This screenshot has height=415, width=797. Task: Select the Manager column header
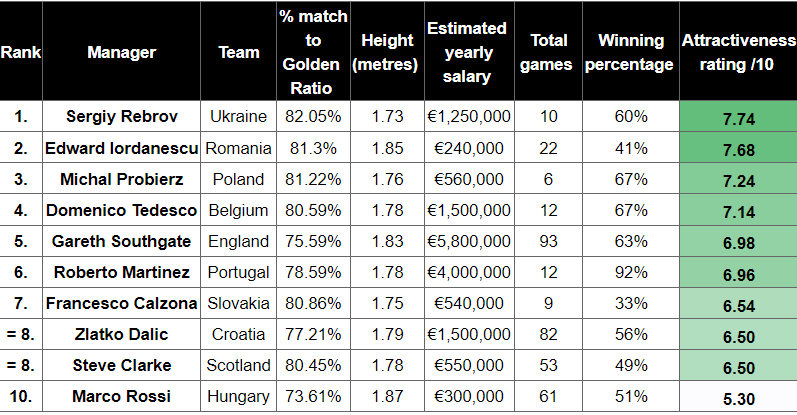(121, 52)
